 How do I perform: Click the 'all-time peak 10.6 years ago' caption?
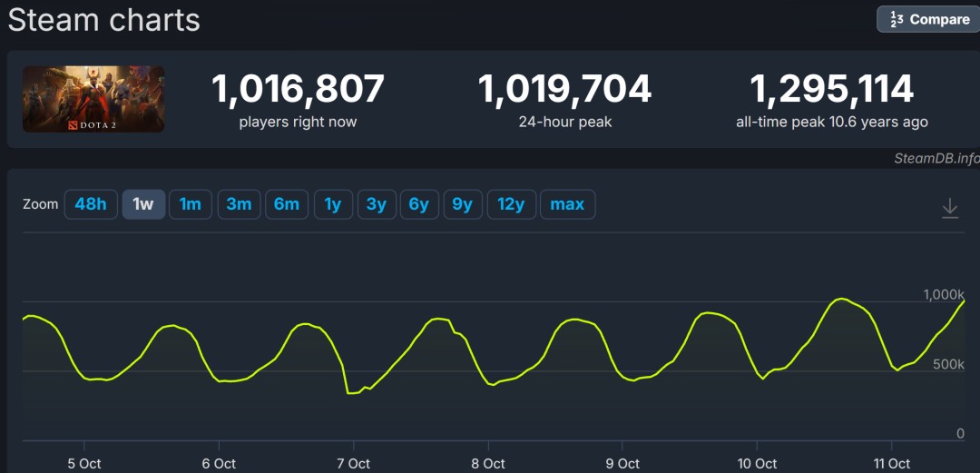(x=832, y=122)
